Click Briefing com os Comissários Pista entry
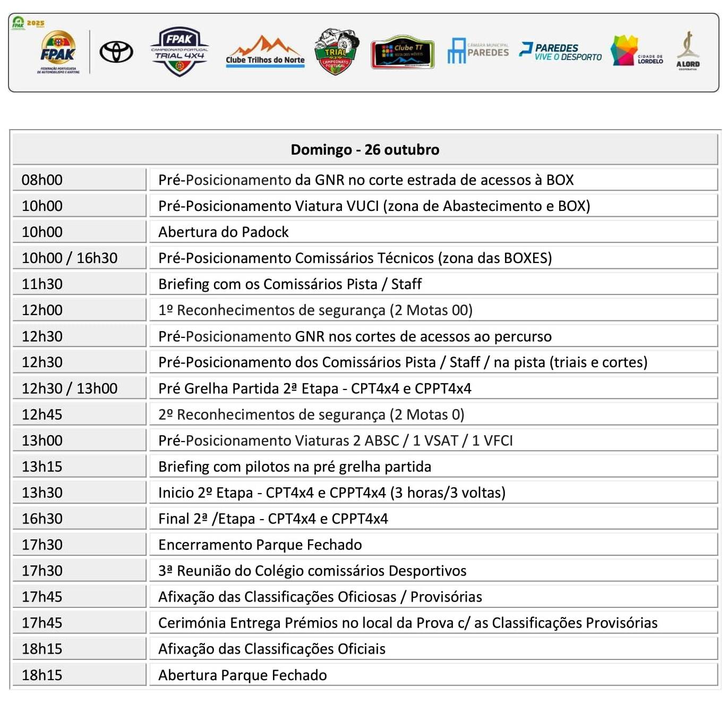Viewport: 728px width, 703px height. pos(290,284)
